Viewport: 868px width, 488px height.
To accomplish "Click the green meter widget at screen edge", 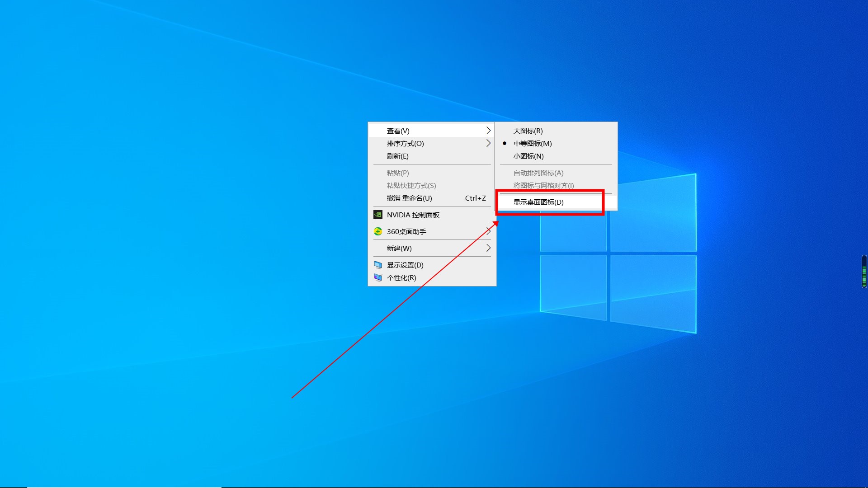I will 864,271.
